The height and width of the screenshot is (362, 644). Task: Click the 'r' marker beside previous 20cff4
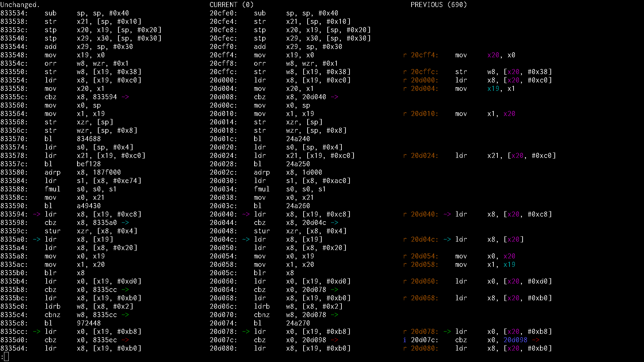tap(405, 55)
